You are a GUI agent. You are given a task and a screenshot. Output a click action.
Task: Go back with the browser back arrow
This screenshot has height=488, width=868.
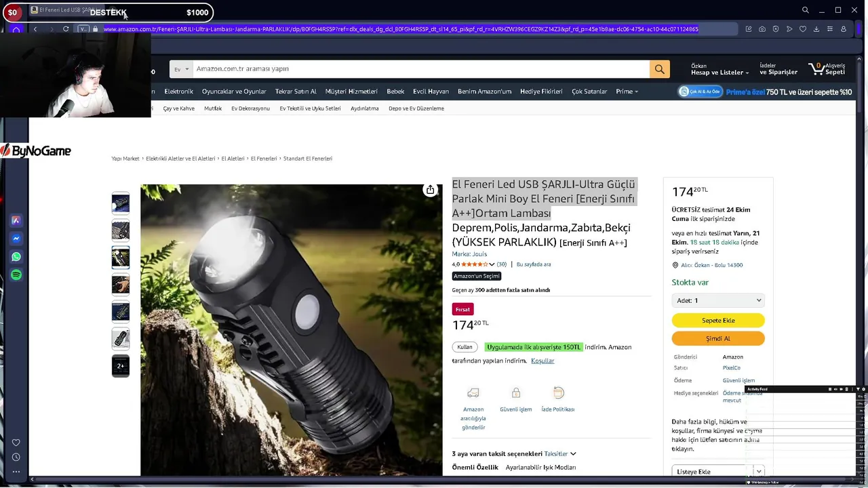[35, 29]
